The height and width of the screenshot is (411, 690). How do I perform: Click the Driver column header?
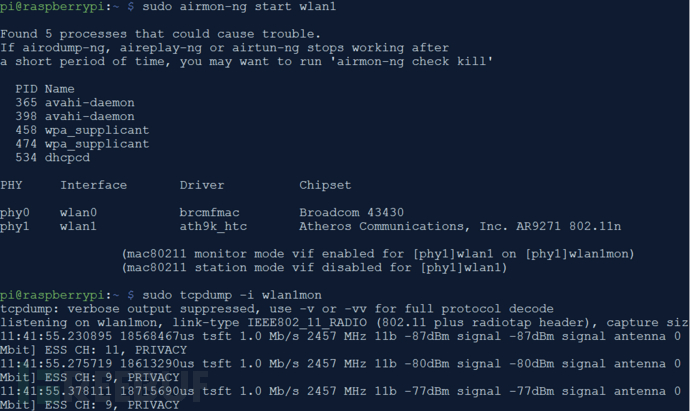tap(202, 185)
